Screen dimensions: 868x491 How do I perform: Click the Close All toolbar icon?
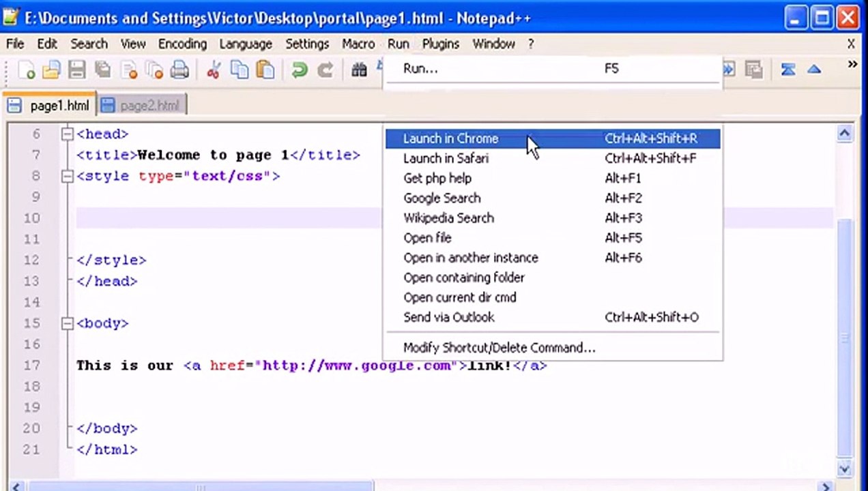pyautogui.click(x=154, y=70)
